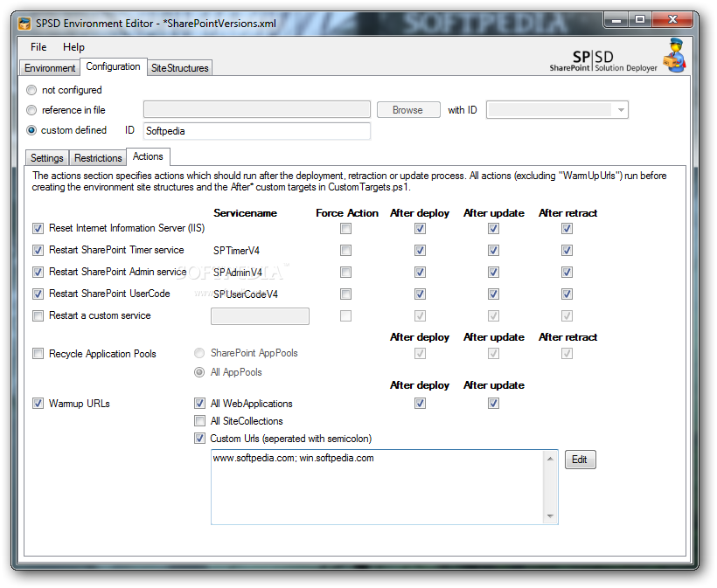Click the Edit button beside URLs box
This screenshot has height=588, width=717.
(x=580, y=460)
